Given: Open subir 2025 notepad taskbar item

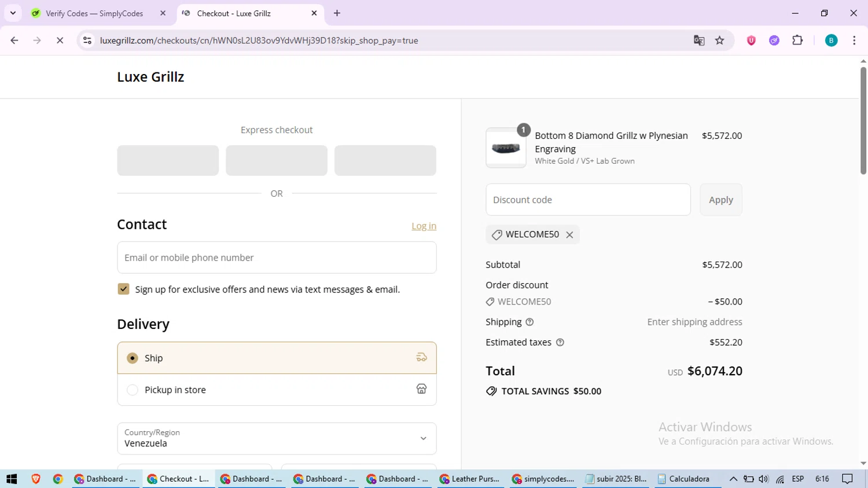Looking at the screenshot, I should [616, 479].
